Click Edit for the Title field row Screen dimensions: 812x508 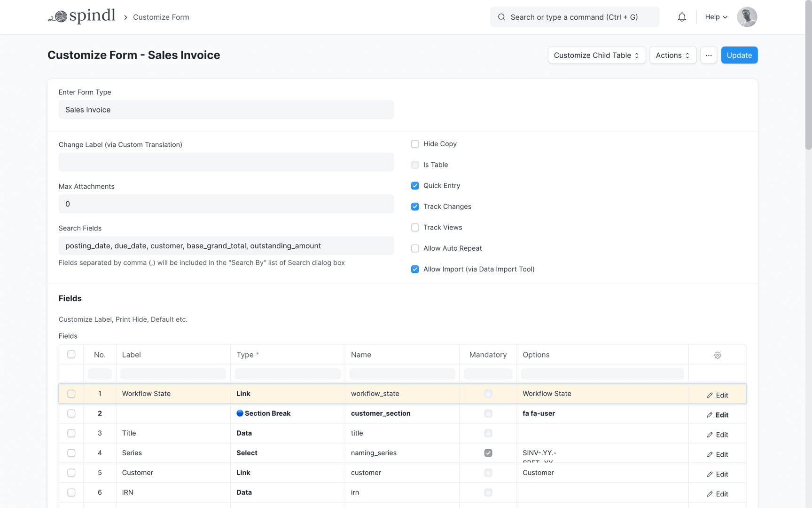[x=718, y=435]
